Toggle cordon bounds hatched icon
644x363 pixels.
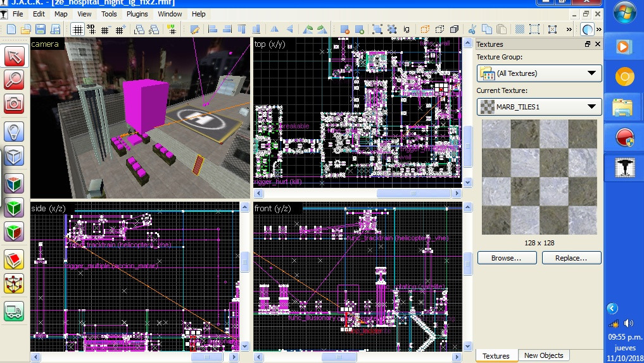click(519, 29)
